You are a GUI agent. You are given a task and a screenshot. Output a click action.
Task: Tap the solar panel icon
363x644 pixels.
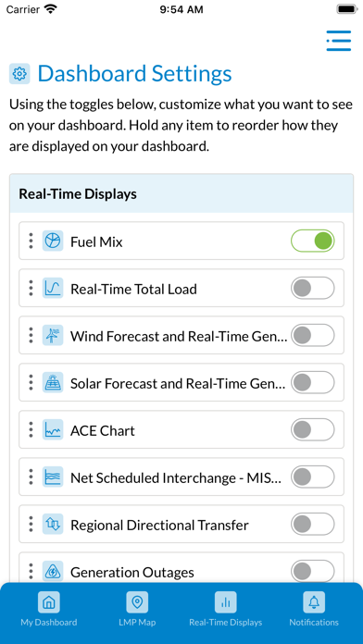53,383
